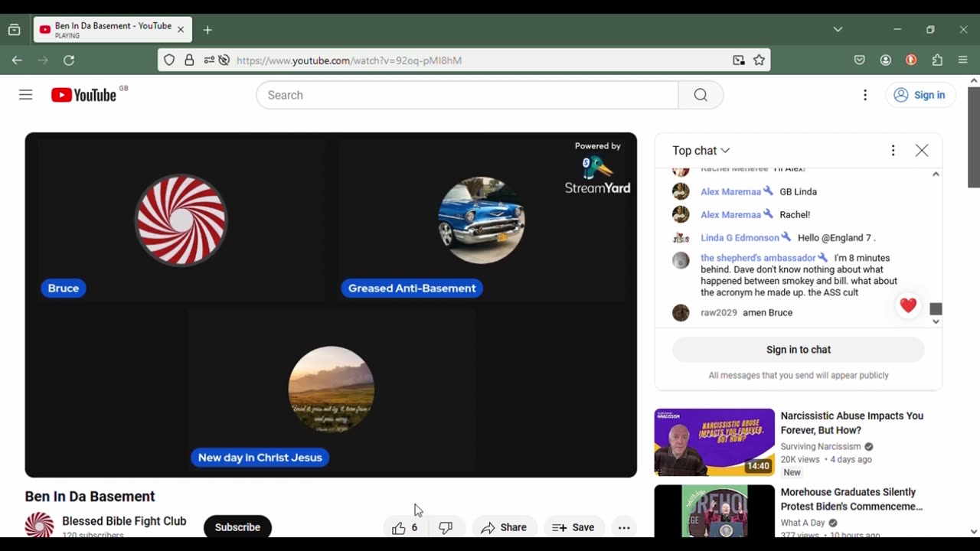Open Morehouse Graduates Silently Protest video title

(851, 499)
